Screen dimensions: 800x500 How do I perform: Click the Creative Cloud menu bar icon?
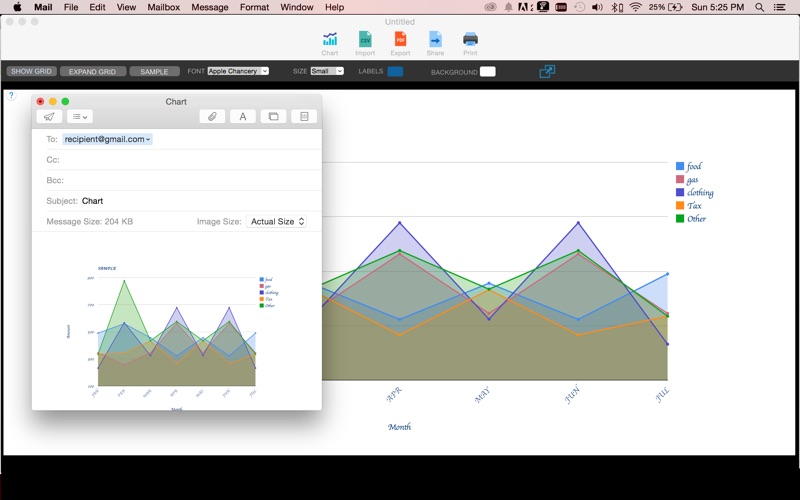tap(490, 7)
